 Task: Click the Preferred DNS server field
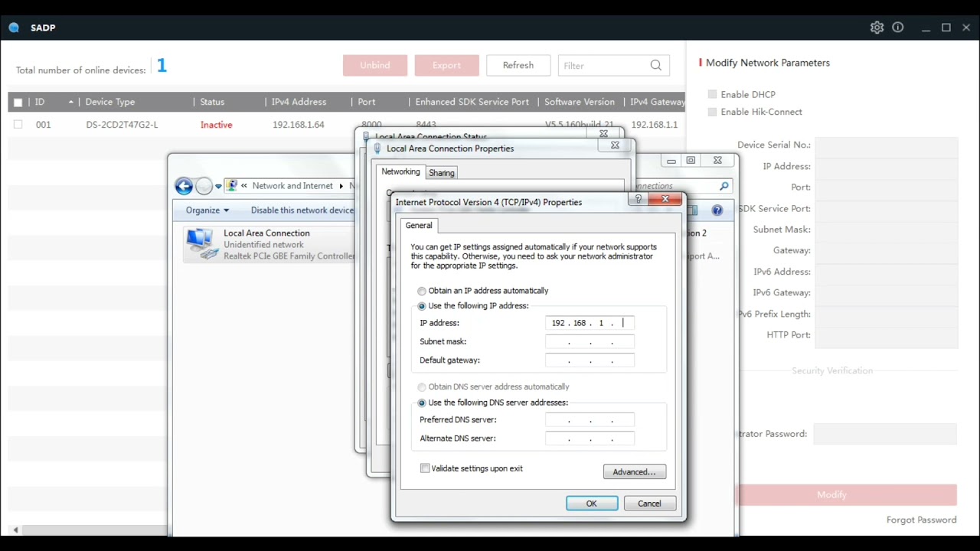(x=590, y=419)
